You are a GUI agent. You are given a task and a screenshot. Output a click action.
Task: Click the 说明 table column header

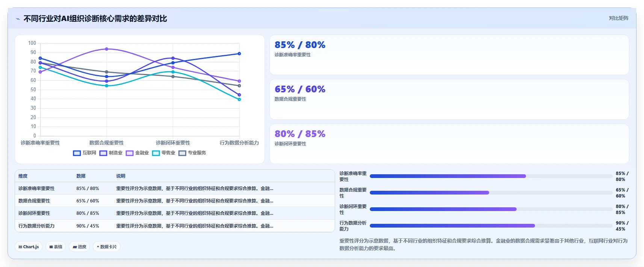click(x=121, y=176)
